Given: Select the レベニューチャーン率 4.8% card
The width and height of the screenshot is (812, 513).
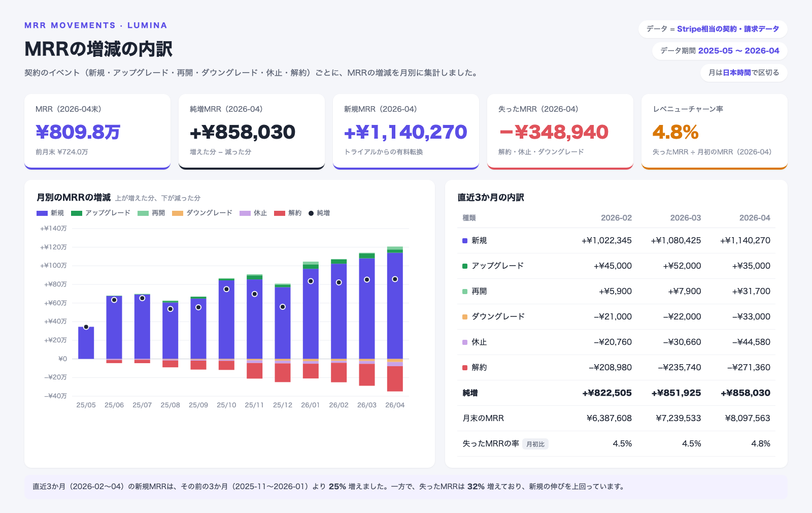Looking at the screenshot, I should point(715,132).
